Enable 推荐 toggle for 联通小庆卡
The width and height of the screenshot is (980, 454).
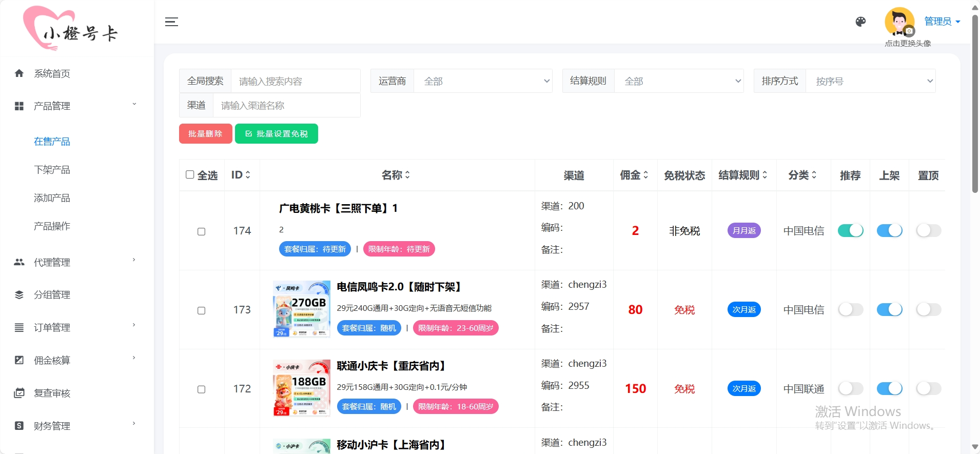850,389
